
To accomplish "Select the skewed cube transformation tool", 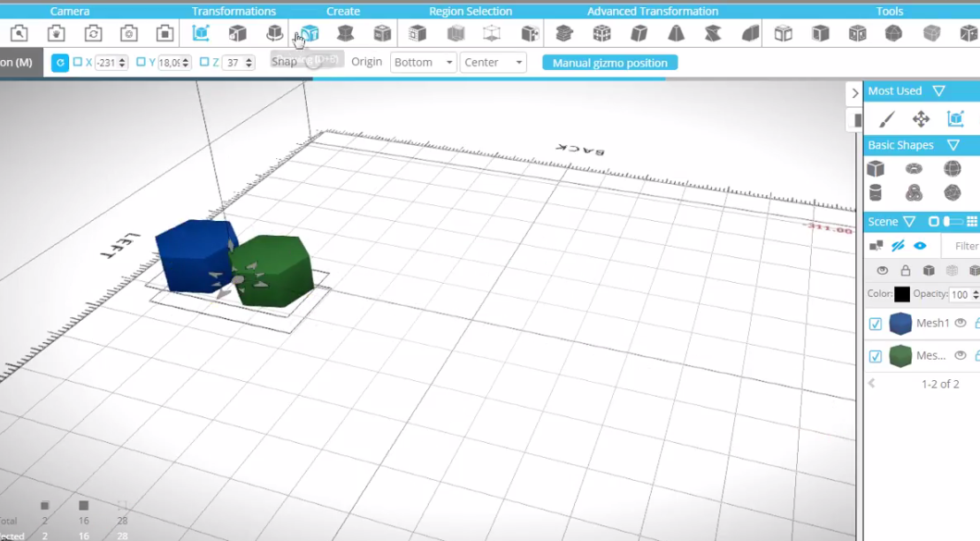I will [639, 33].
